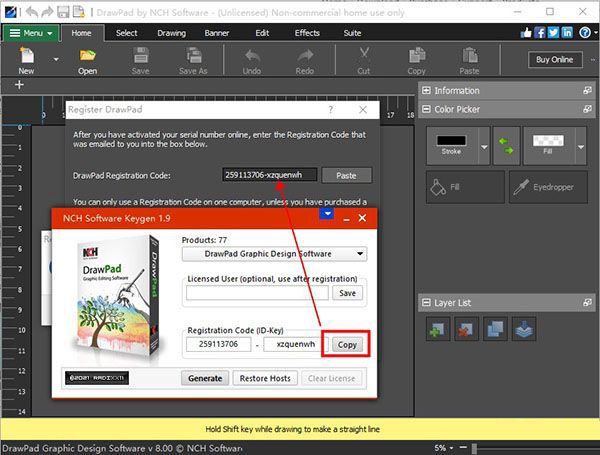This screenshot has width=600, height=455.
Task: Collapse the Color Picker panel
Action: coord(426,109)
